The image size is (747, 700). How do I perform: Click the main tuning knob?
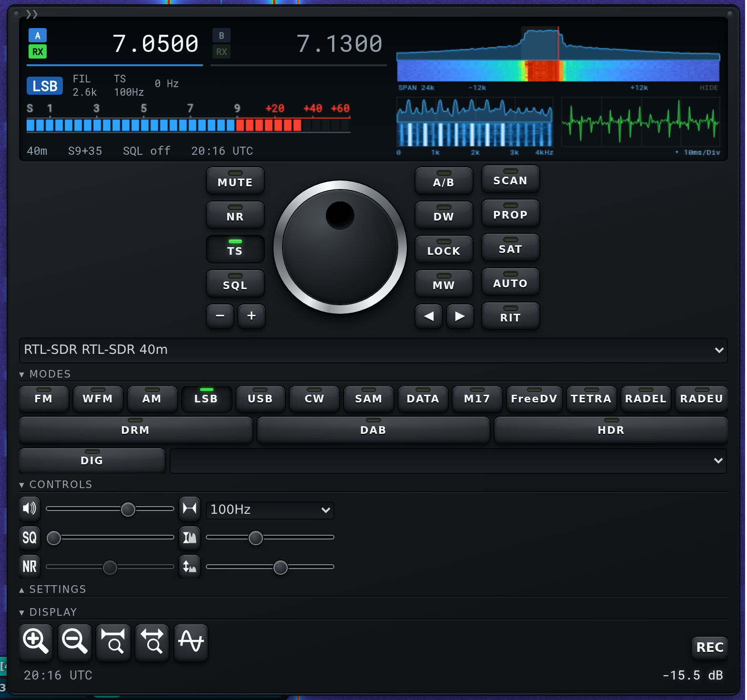[340, 247]
